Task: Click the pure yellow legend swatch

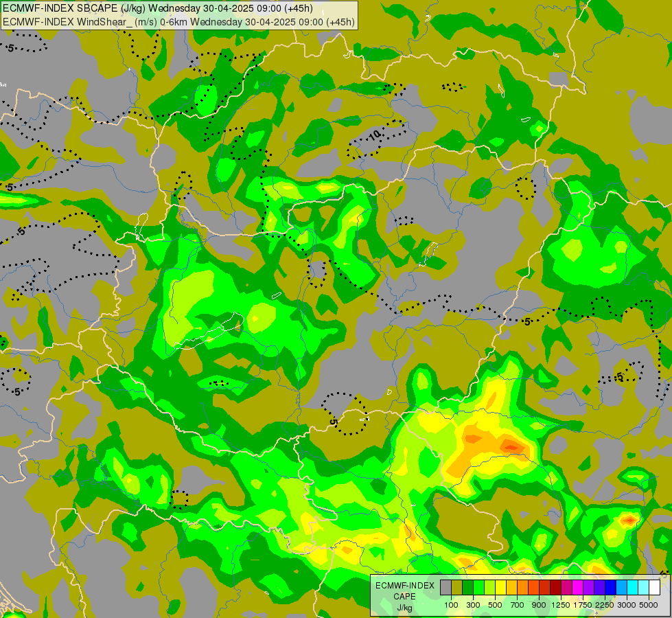Action: tap(501, 588)
